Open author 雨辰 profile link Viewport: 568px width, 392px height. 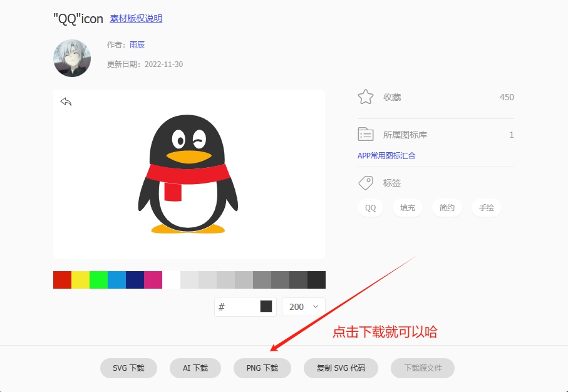137,45
